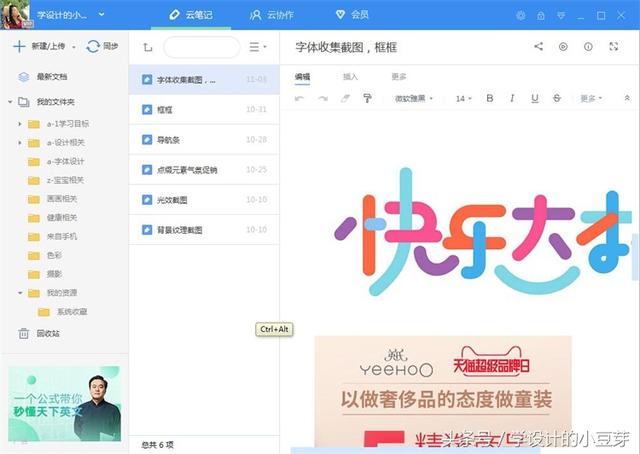
Task: Toggle bold formatting B
Action: click(490, 98)
